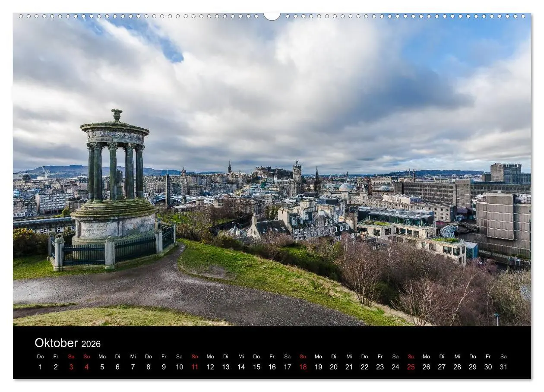
Task: Select grey Saturday day 10
Action: (179, 367)
